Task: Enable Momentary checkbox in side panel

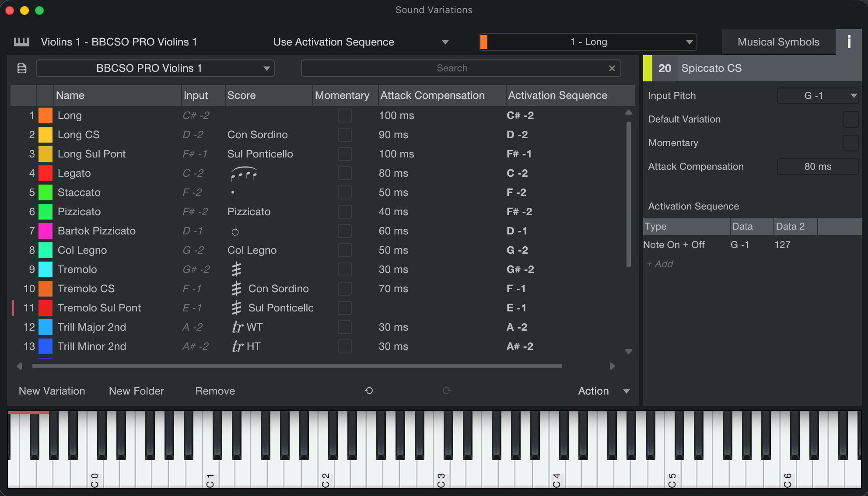Action: click(x=850, y=143)
